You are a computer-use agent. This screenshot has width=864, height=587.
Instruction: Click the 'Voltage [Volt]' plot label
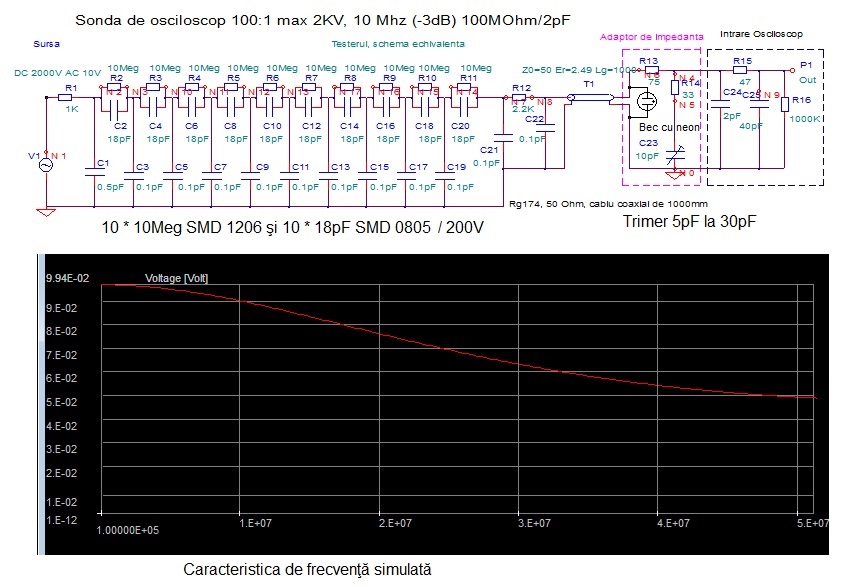[176, 278]
